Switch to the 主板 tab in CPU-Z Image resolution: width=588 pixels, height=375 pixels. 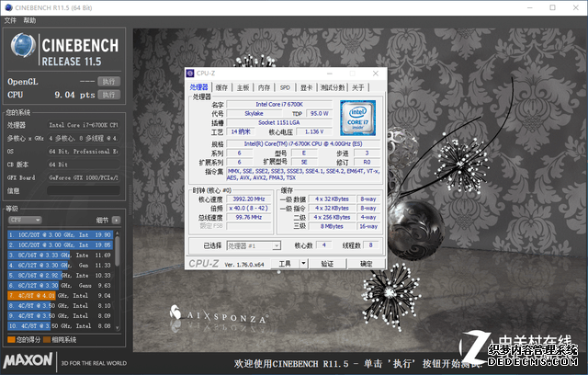243,87
